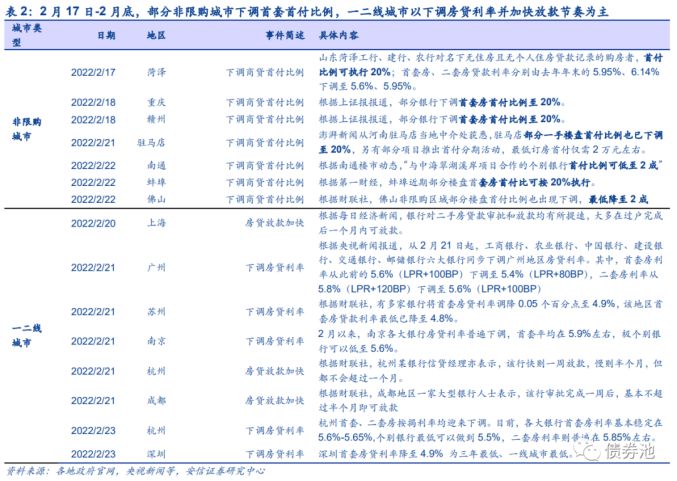
Task: Click the 资料来源 footer line
Action: 135,471
